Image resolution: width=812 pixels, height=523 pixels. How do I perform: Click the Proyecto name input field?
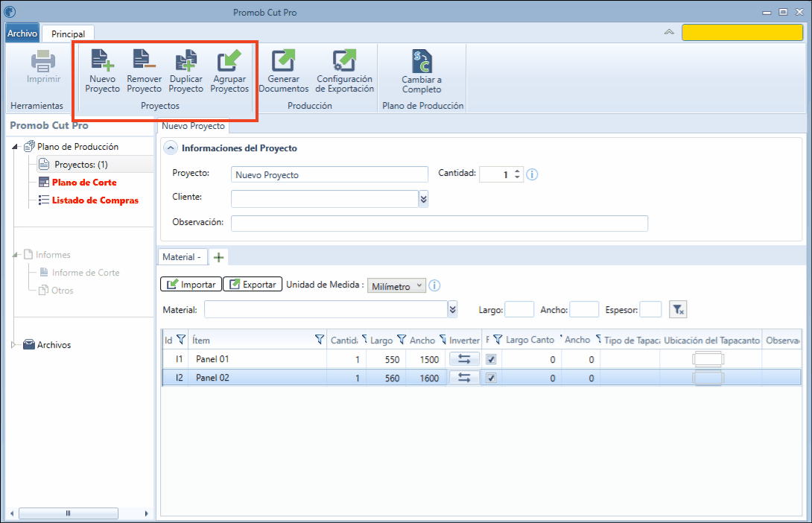click(329, 174)
